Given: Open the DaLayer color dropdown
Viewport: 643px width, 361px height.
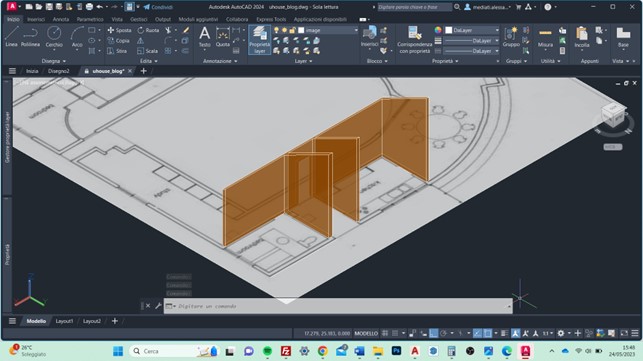Looking at the screenshot, I should coord(472,30).
